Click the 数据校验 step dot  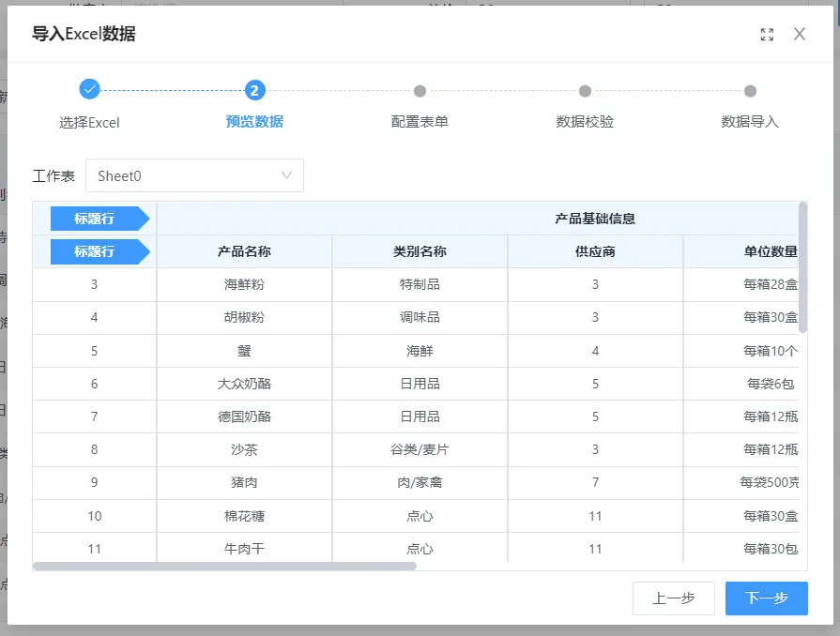[x=585, y=91]
